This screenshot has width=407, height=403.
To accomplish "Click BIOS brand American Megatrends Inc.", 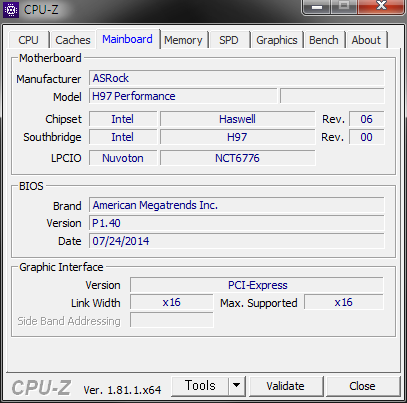I will click(x=237, y=205).
